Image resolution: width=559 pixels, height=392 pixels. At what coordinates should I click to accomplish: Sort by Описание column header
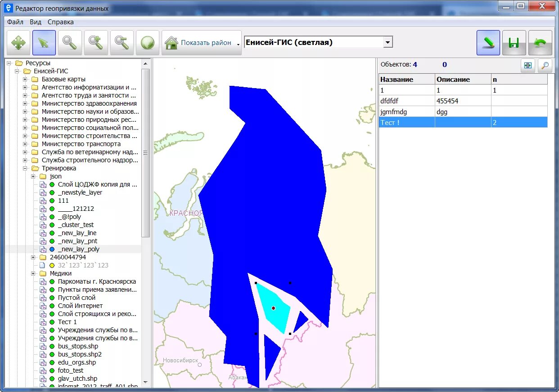(x=463, y=79)
